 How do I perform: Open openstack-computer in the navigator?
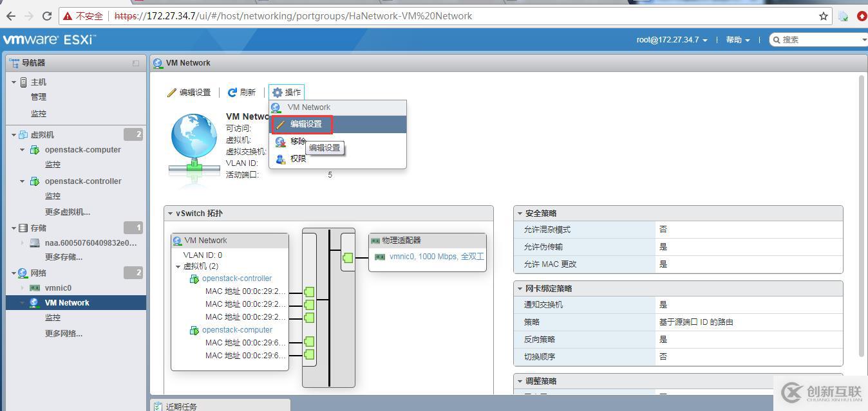point(83,150)
